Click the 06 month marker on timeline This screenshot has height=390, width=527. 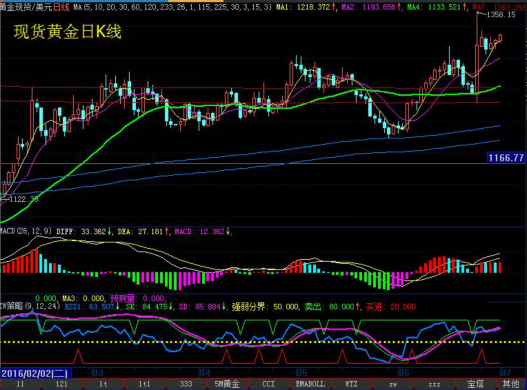pos(404,373)
